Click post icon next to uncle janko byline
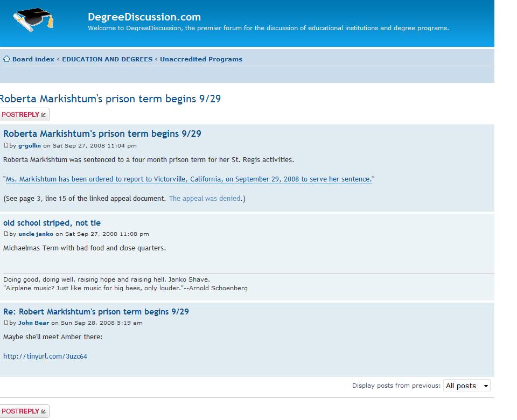This screenshot has height=420, width=517. click(5, 233)
